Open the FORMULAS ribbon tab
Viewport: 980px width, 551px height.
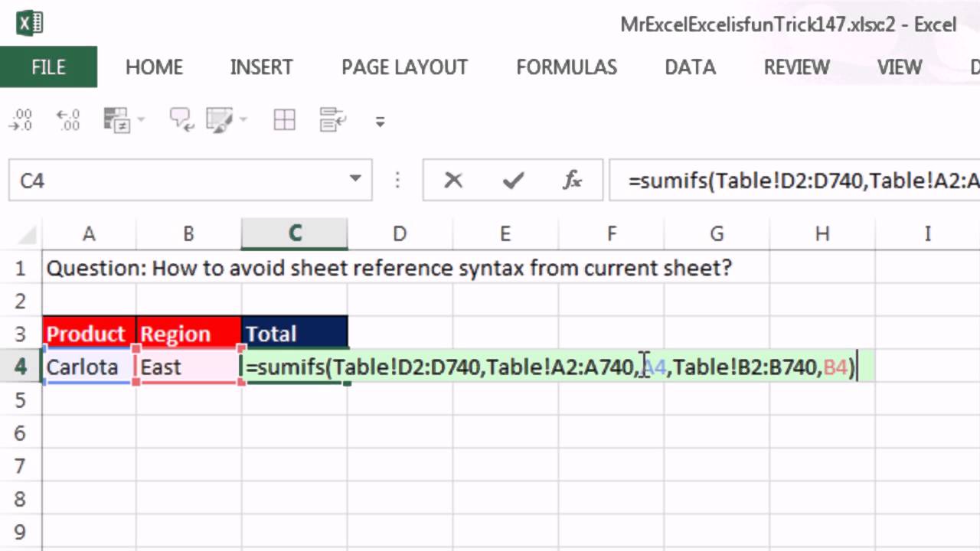pos(567,67)
